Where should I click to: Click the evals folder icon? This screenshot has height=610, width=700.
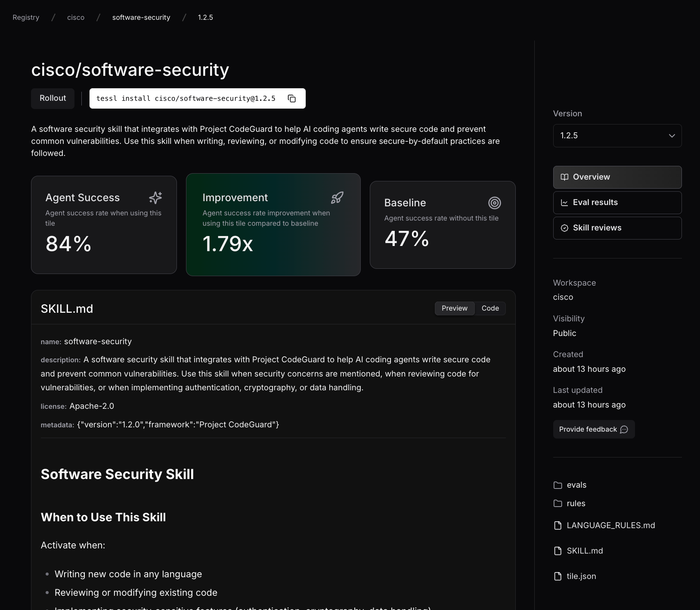tap(558, 485)
